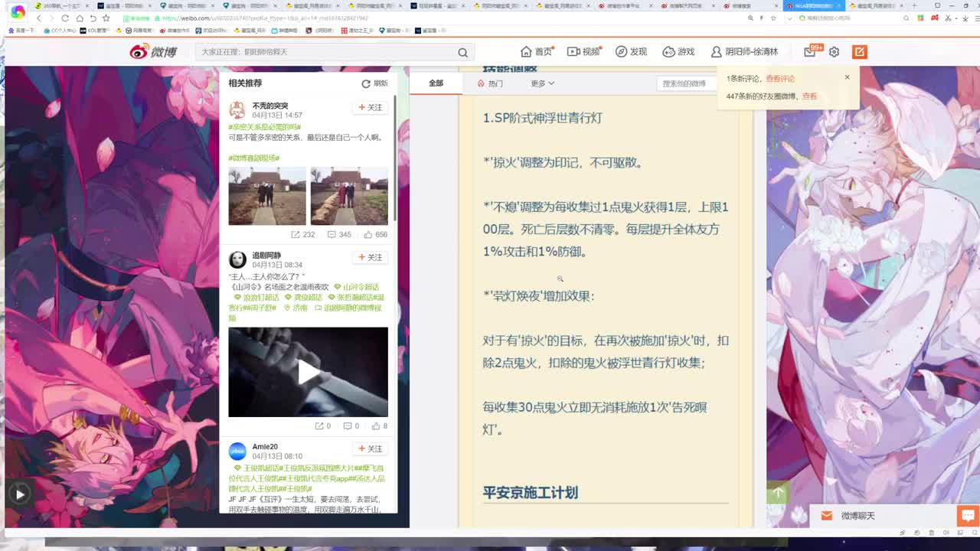Like 不秃的突突 post (656)

click(x=376, y=235)
